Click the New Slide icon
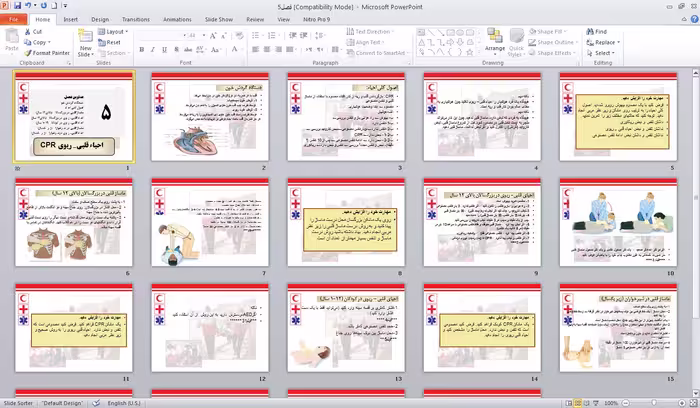 tap(85, 36)
